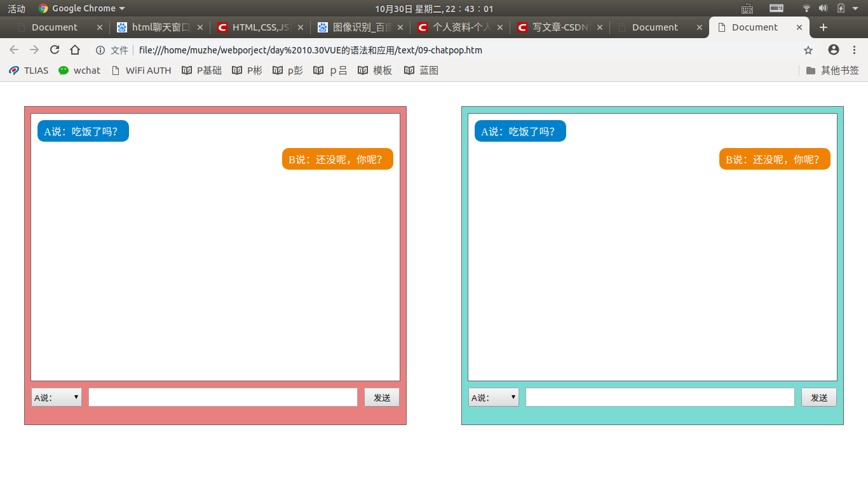868x488 pixels.
Task: Click 发送 button in red chat panel
Action: point(382,397)
